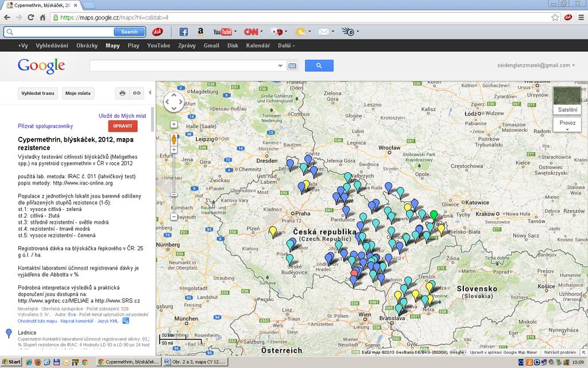This screenshot has height=368, width=588.
Task: Print the map with the printer icon
Action: tap(122, 93)
